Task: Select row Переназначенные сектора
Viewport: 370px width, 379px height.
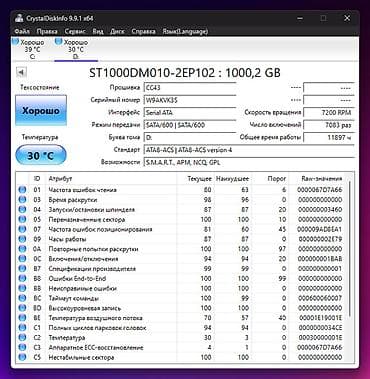Action: coord(181,219)
